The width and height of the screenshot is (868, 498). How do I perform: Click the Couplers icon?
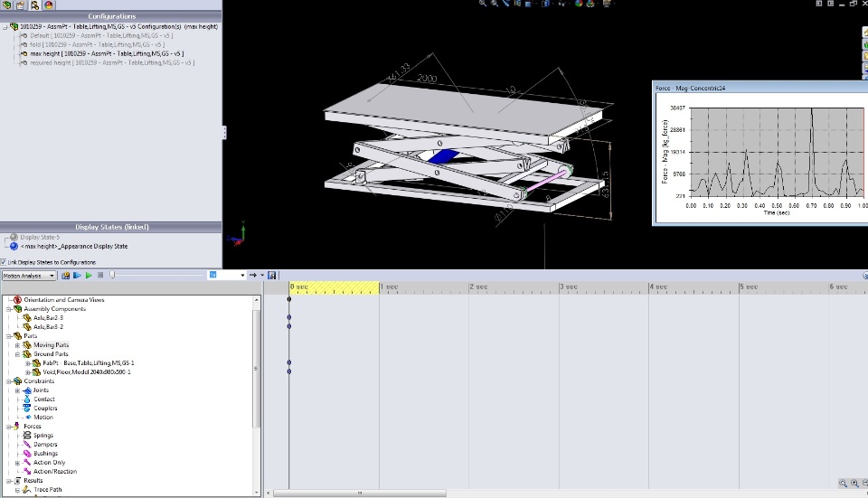[27, 408]
